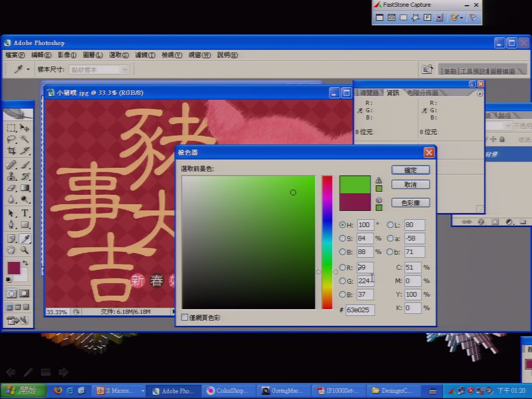Image resolution: width=532 pixels, height=399 pixels.
Task: Click the rainbow hue slider bar
Action: 327,242
